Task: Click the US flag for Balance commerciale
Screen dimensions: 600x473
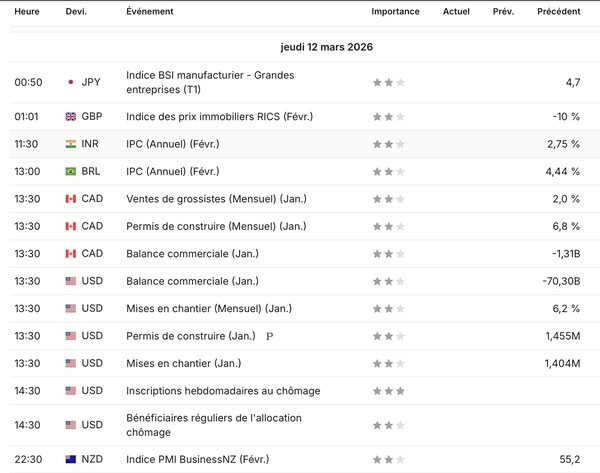Action: [x=70, y=281]
